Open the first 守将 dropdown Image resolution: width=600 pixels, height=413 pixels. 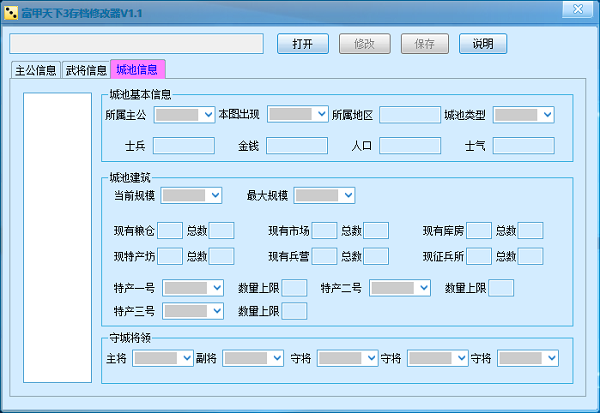[347, 358]
